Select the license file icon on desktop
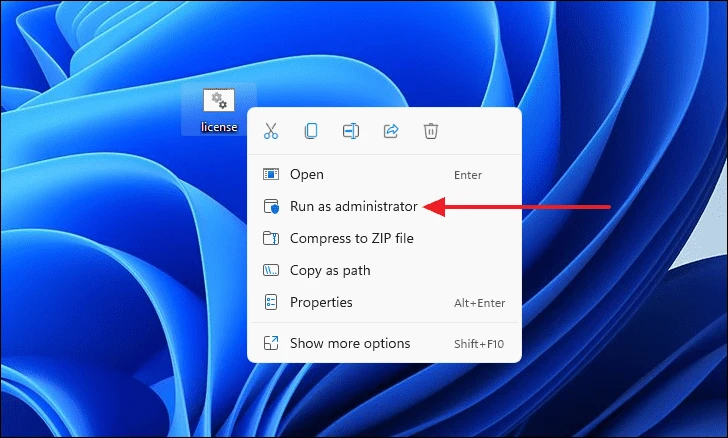 click(217, 101)
